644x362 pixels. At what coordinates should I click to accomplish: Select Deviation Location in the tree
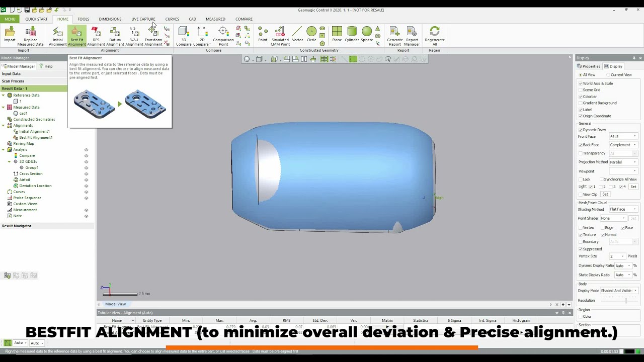click(35, 186)
